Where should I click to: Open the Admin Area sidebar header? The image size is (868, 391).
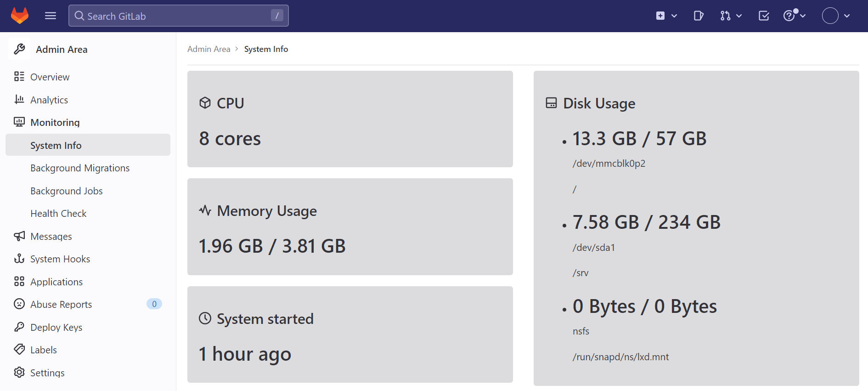[62, 50]
